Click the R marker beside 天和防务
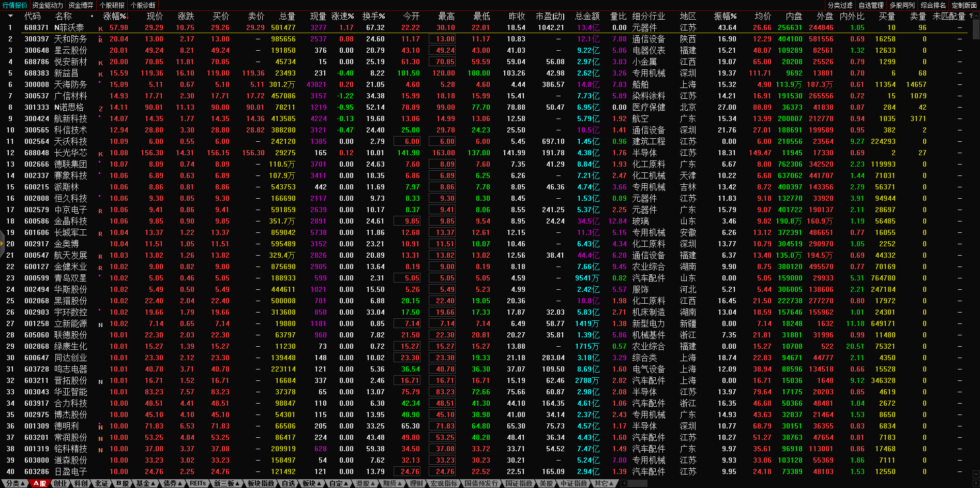Image resolution: width=980 pixels, height=488 pixels. 100,40
